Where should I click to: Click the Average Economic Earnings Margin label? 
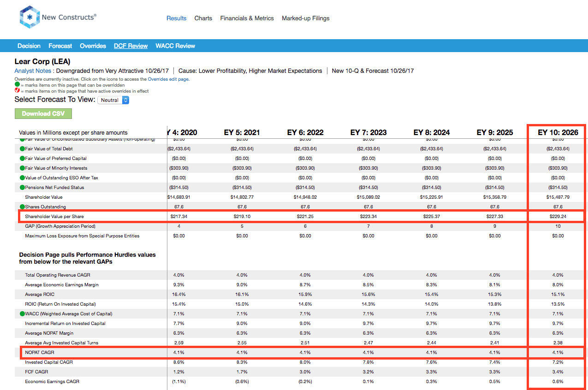[x=62, y=284]
